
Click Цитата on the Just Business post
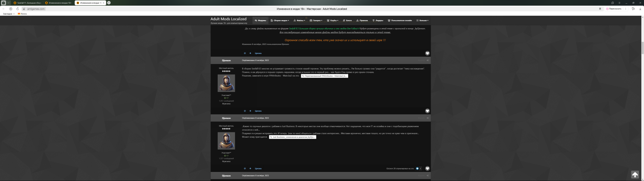click(258, 169)
